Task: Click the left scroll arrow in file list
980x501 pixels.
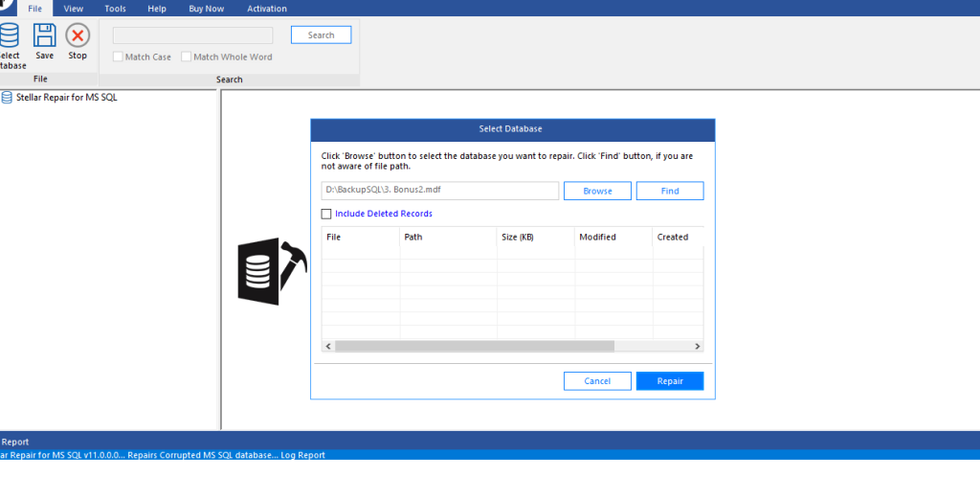Action: pyautogui.click(x=328, y=347)
